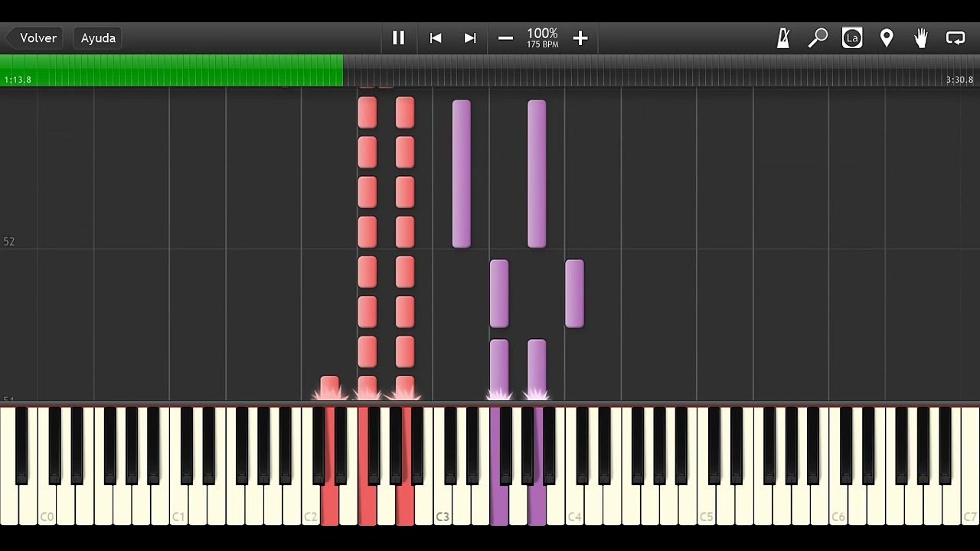Increase playback speed with plus button
Image resolution: width=980 pixels, height=551 pixels.
point(580,38)
